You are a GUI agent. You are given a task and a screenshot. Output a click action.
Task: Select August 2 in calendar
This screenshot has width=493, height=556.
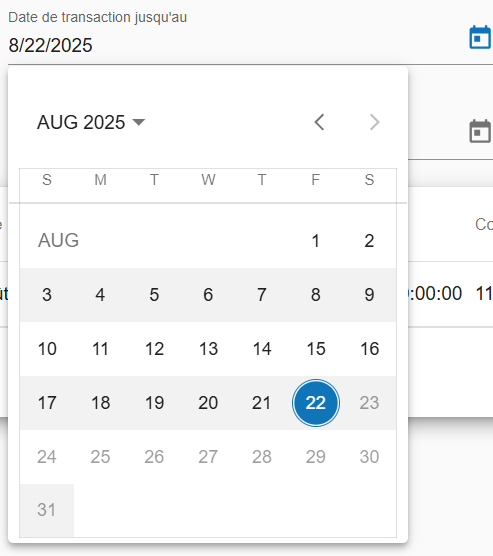(x=369, y=241)
